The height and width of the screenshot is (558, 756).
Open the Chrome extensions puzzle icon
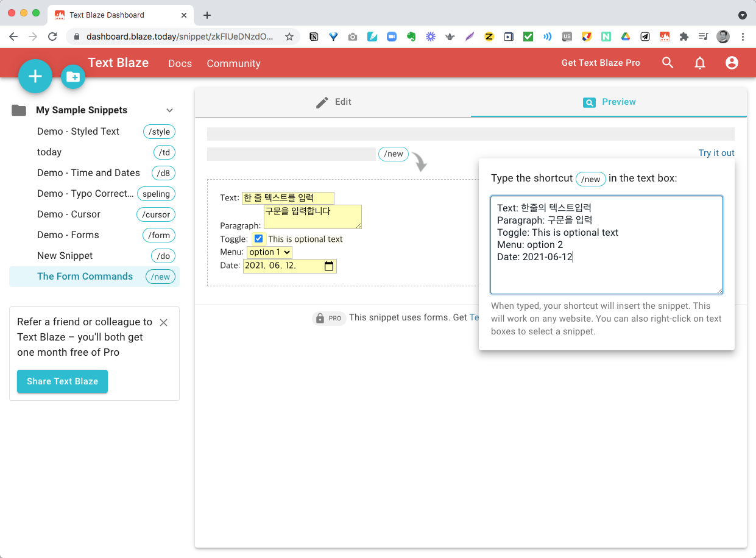pos(684,37)
